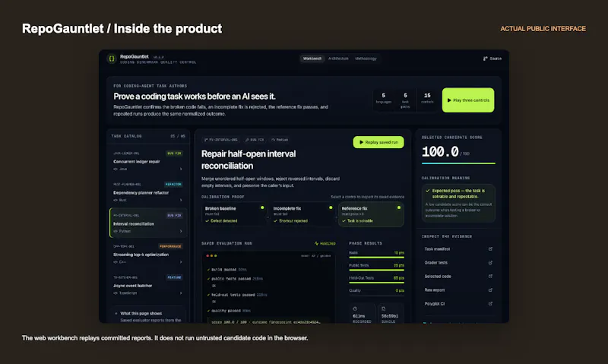This screenshot has width=608, height=364.
Task: Click the candidate score bar under 100.0
Action: (458, 163)
